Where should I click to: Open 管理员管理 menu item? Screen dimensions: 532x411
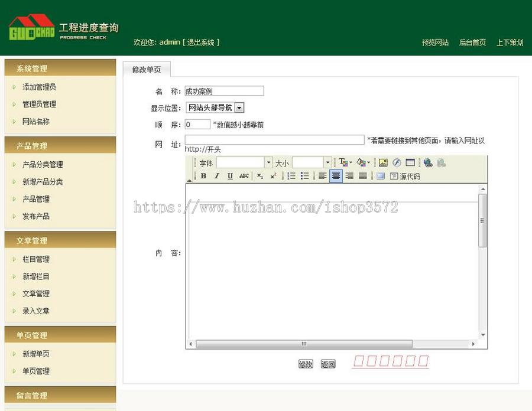(x=40, y=104)
